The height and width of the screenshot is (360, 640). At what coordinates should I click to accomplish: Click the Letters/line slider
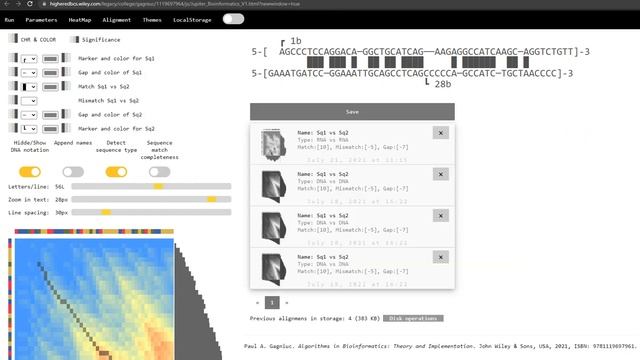pos(151,186)
